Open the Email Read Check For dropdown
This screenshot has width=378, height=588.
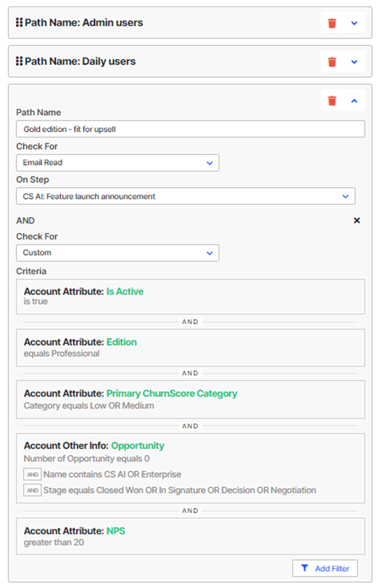point(118,163)
